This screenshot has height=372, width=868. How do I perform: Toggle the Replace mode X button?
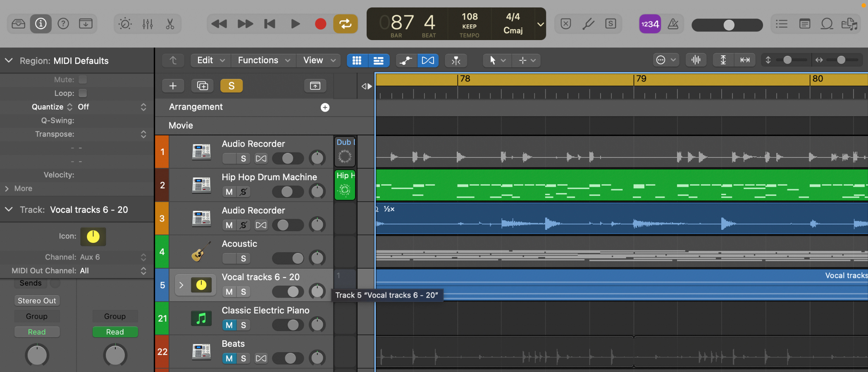[x=566, y=24]
